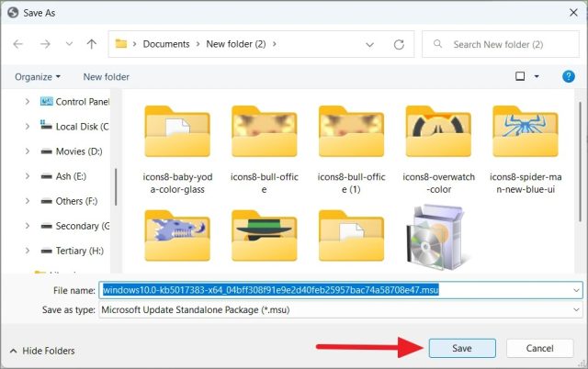Select the icons8-spider-man-new-blue-ui folder
Screen dimensions: 588x369
coord(526,150)
